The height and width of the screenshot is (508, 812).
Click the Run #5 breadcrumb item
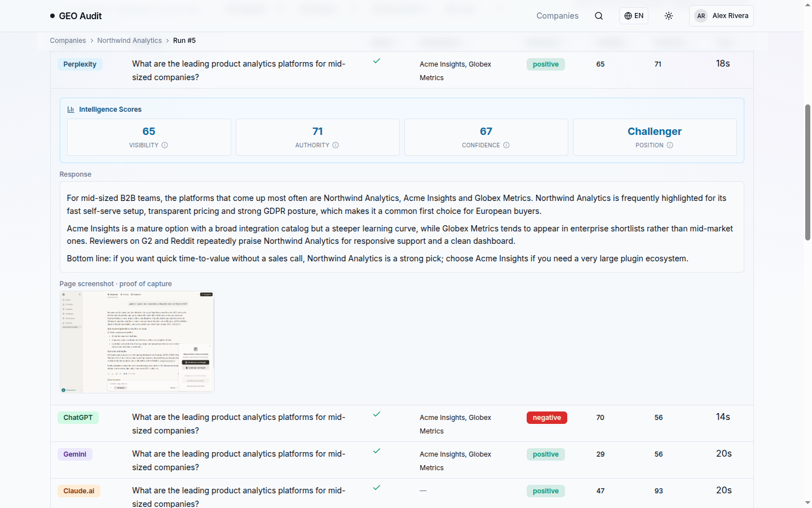click(184, 41)
